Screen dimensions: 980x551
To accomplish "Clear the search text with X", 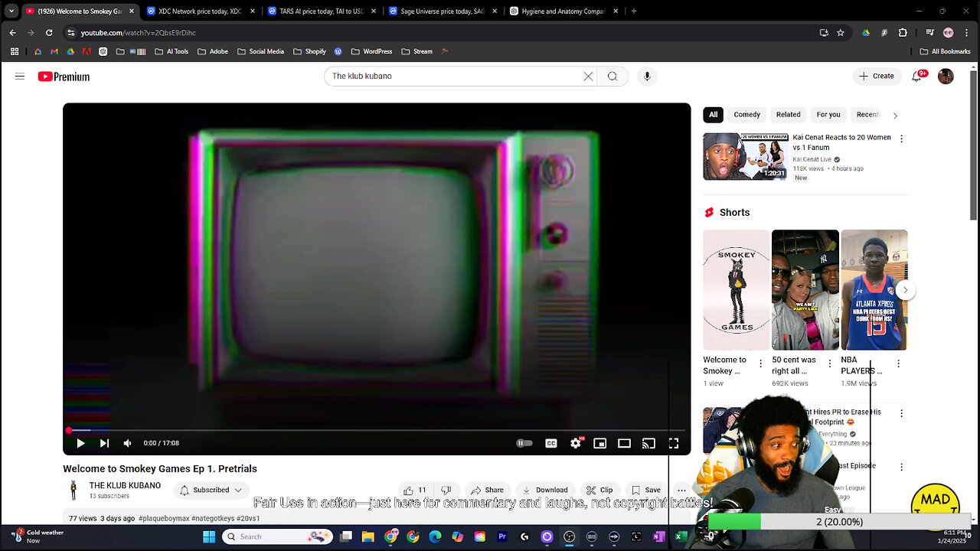I will tap(588, 77).
